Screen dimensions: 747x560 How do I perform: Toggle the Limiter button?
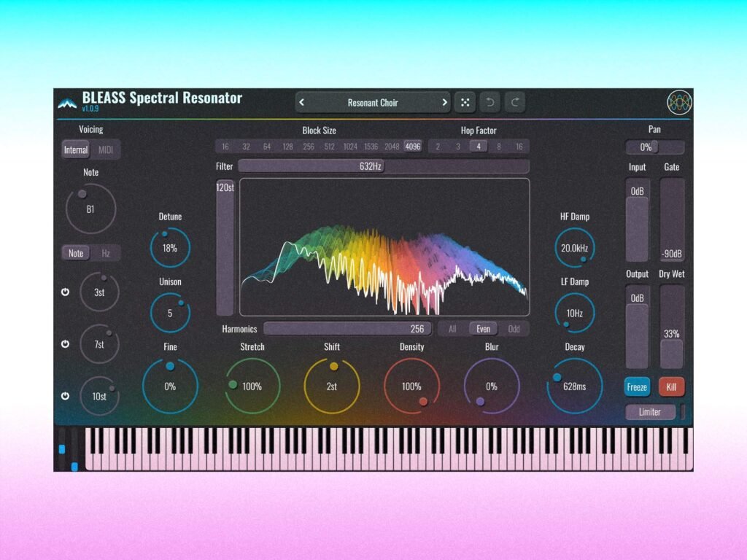coord(650,412)
